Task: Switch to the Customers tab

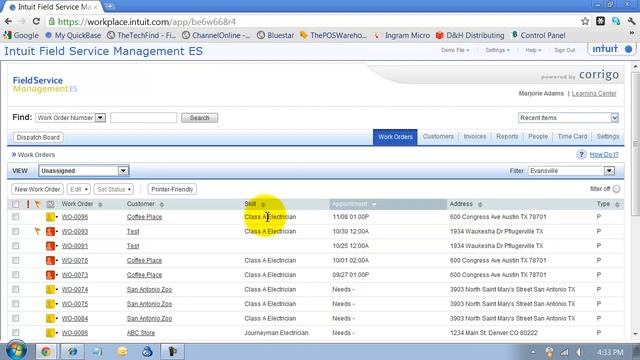Action: click(438, 137)
